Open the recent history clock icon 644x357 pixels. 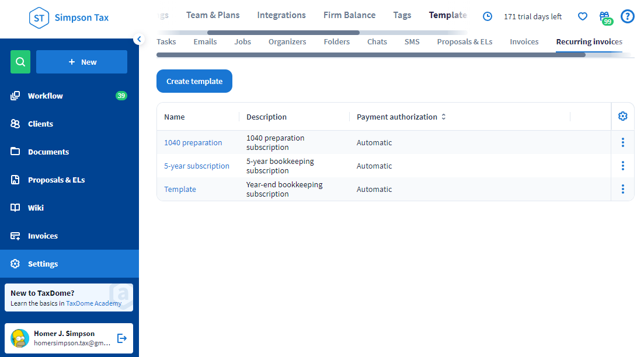pyautogui.click(x=488, y=16)
